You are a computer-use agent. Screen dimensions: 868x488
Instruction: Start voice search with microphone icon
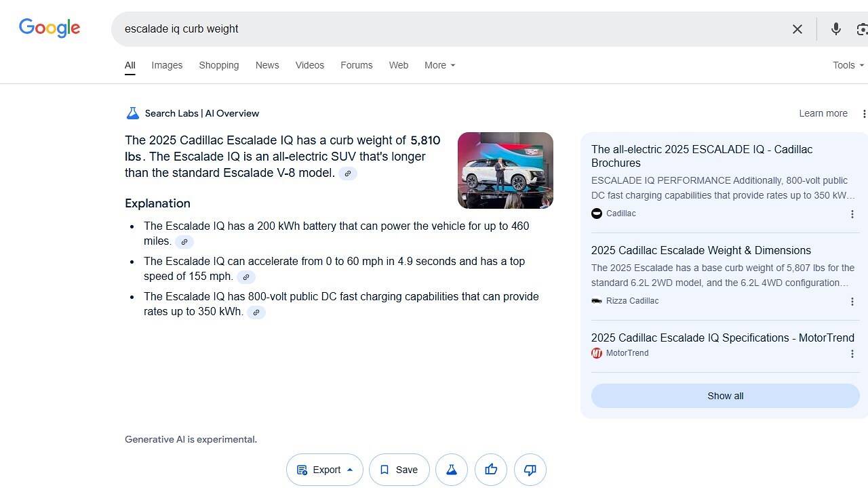(835, 29)
